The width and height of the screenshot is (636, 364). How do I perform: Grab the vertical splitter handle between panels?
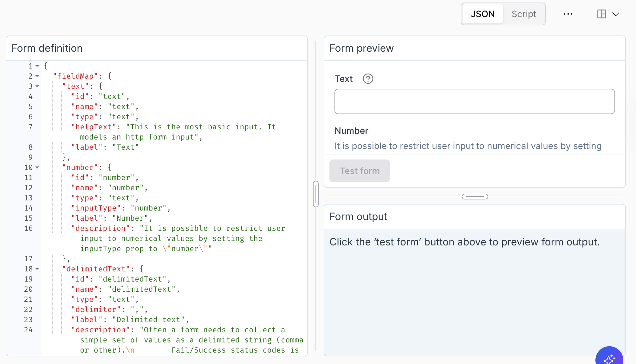(315, 194)
